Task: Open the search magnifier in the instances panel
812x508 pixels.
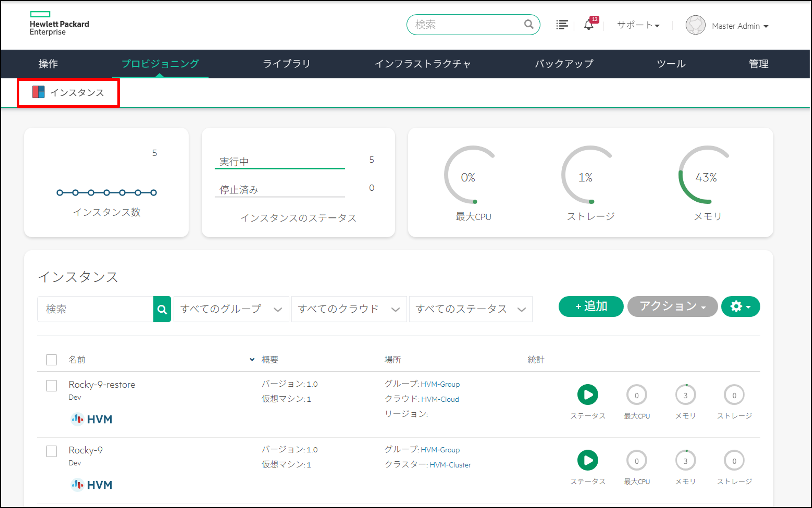Action: 162,309
